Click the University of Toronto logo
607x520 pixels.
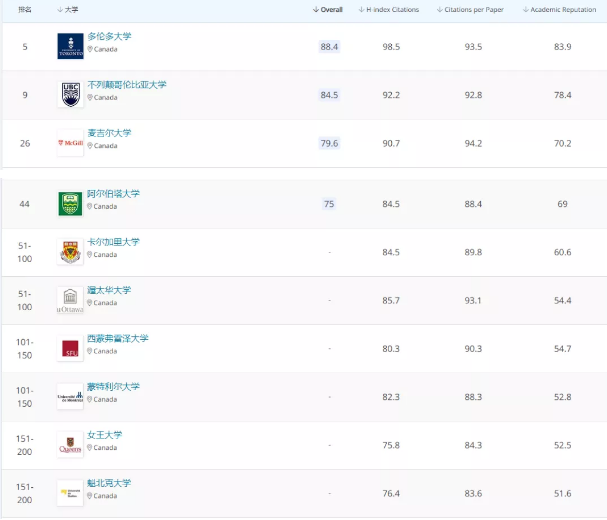(x=70, y=46)
